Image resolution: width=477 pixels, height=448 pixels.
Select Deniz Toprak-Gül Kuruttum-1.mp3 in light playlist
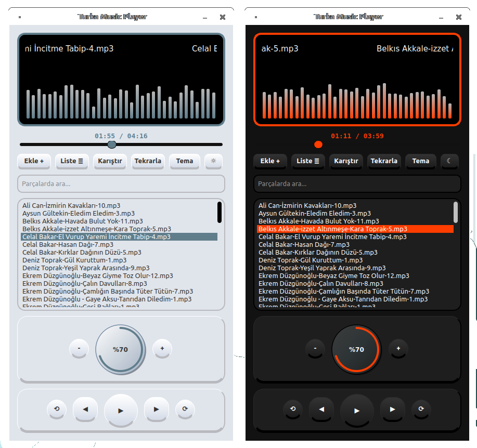[x=74, y=260]
